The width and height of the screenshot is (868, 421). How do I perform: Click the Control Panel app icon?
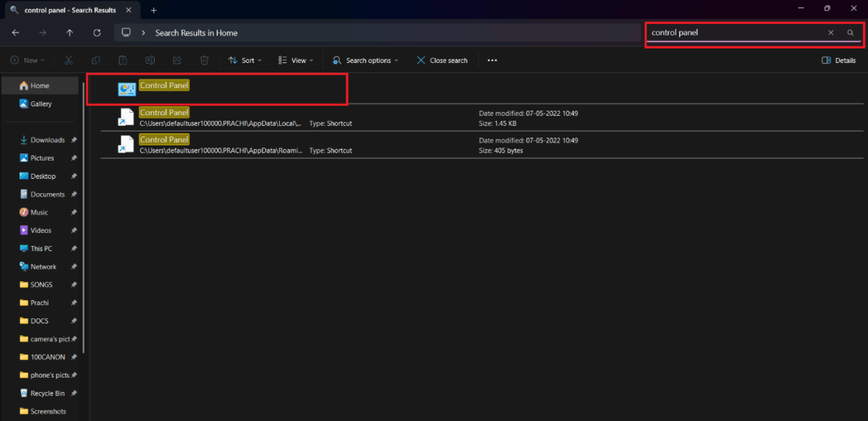pyautogui.click(x=127, y=89)
